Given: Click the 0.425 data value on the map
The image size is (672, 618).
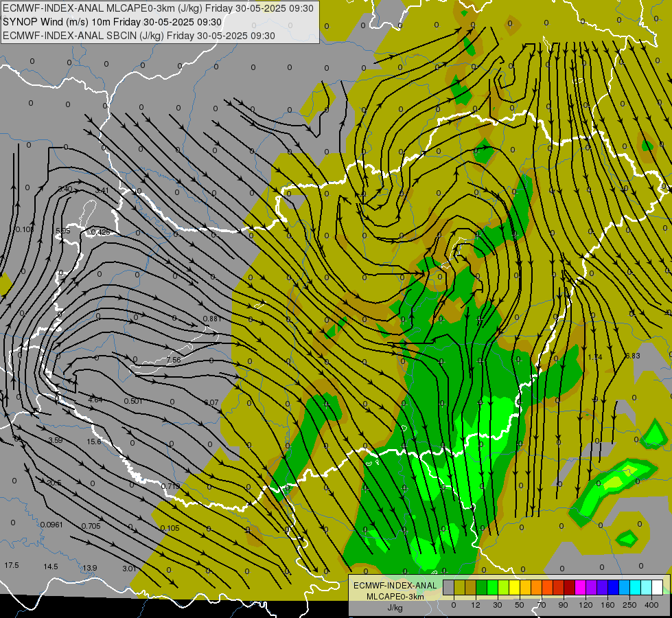Looking at the screenshot, I should [101, 232].
